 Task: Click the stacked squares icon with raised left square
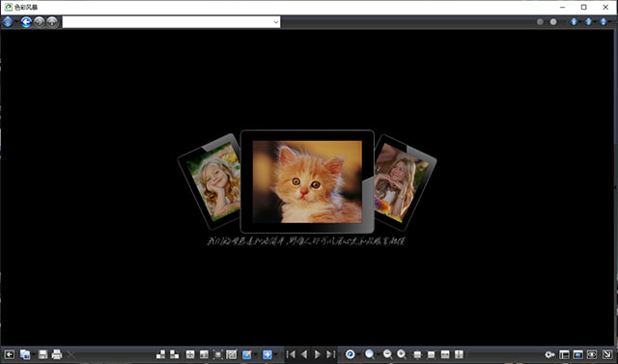(x=174, y=354)
